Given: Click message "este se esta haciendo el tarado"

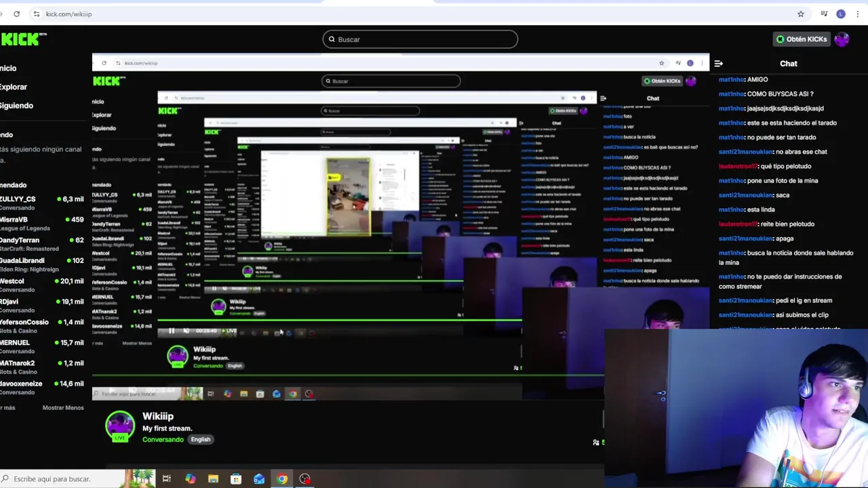Looking at the screenshot, I should click(x=792, y=123).
